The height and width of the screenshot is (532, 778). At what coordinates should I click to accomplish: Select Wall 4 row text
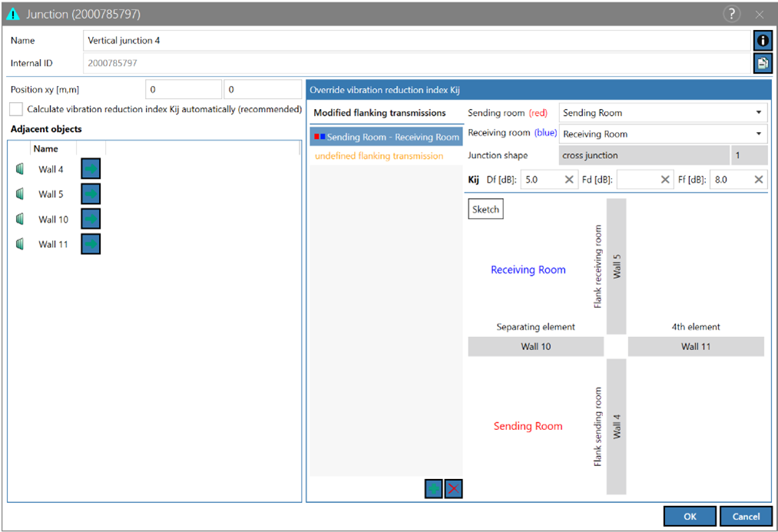pos(51,169)
